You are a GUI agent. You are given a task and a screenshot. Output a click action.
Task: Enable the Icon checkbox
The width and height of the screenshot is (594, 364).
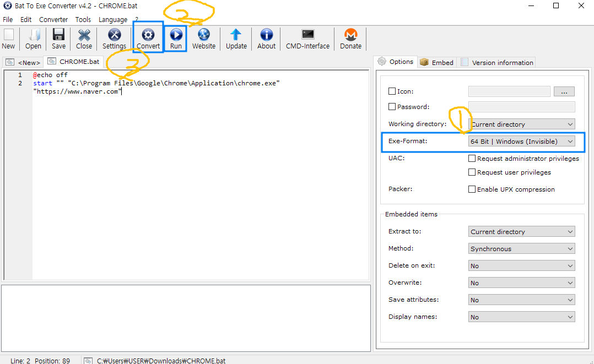tap(392, 91)
